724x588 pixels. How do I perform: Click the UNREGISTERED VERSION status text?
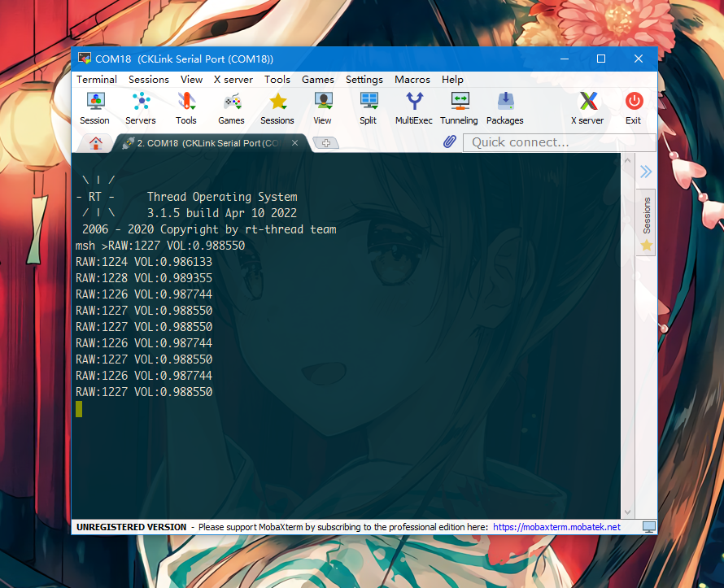point(131,527)
